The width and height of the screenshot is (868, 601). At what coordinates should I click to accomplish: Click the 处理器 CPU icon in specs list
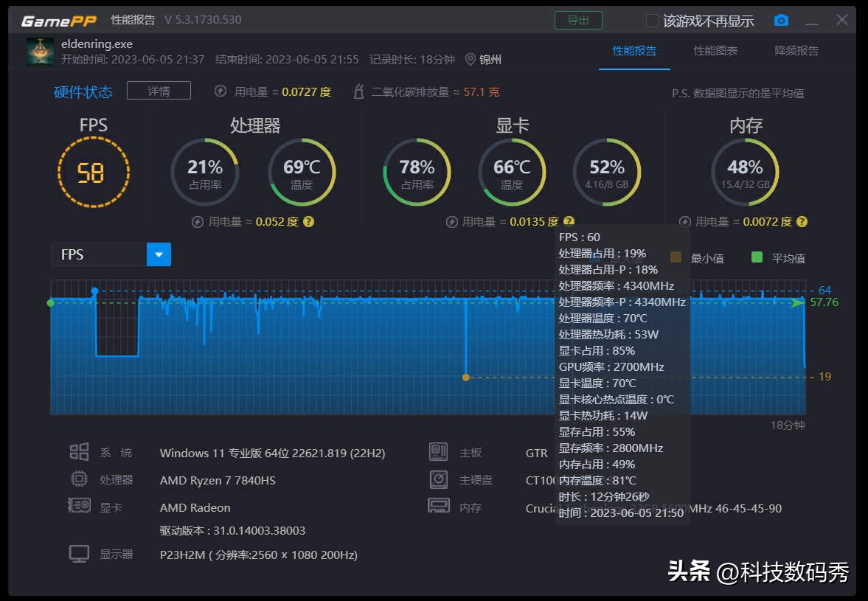coord(79,479)
